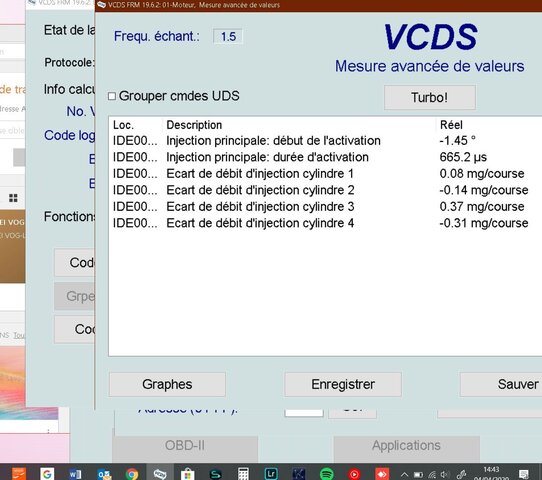Select row Ecart de débit d'injection cylindre 2

[x=326, y=190]
